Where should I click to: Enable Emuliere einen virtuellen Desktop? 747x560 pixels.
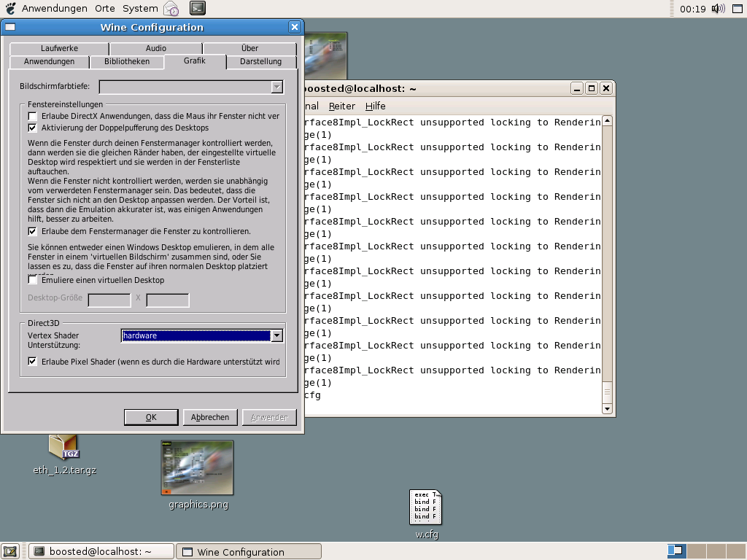tap(32, 280)
